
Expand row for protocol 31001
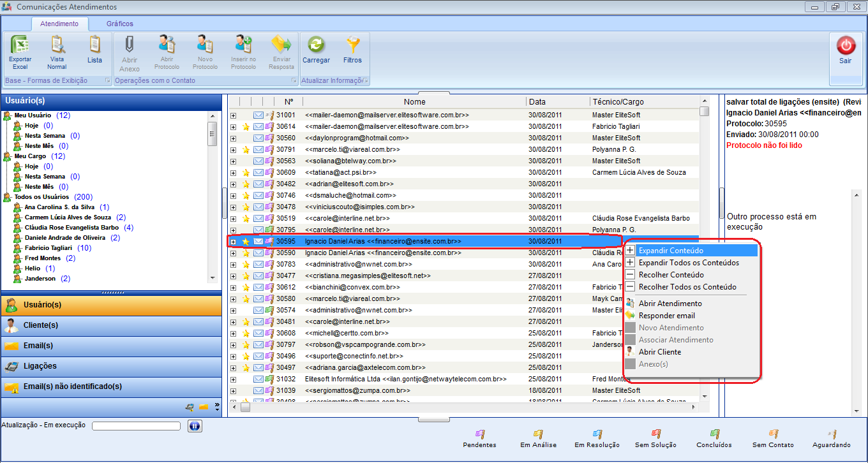click(234, 115)
